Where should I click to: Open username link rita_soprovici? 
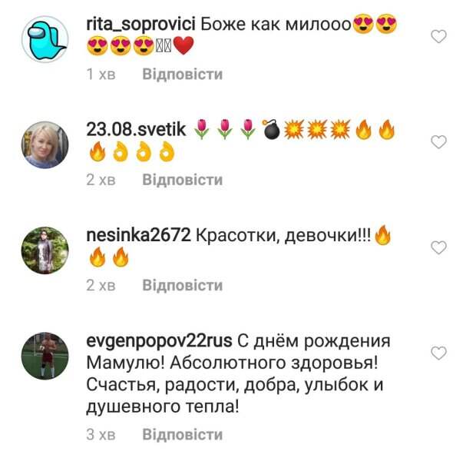click(140, 25)
